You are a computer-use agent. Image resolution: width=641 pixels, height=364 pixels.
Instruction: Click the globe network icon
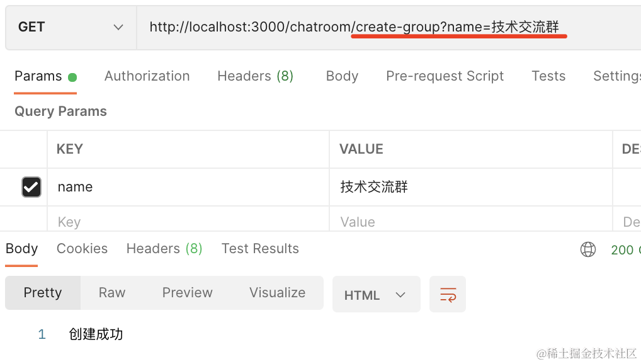pyautogui.click(x=587, y=249)
